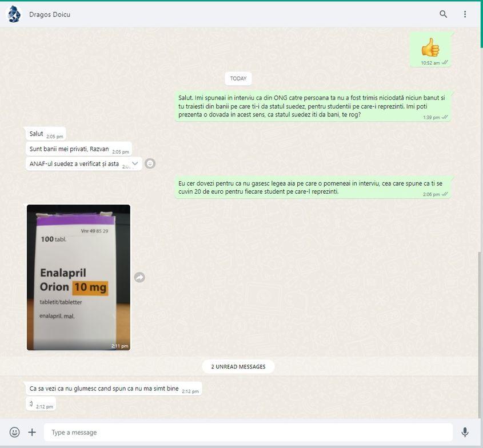Click the "Sunt banii mei privati, Razvan" message
Screen dimensions: 483x448
click(x=69, y=149)
